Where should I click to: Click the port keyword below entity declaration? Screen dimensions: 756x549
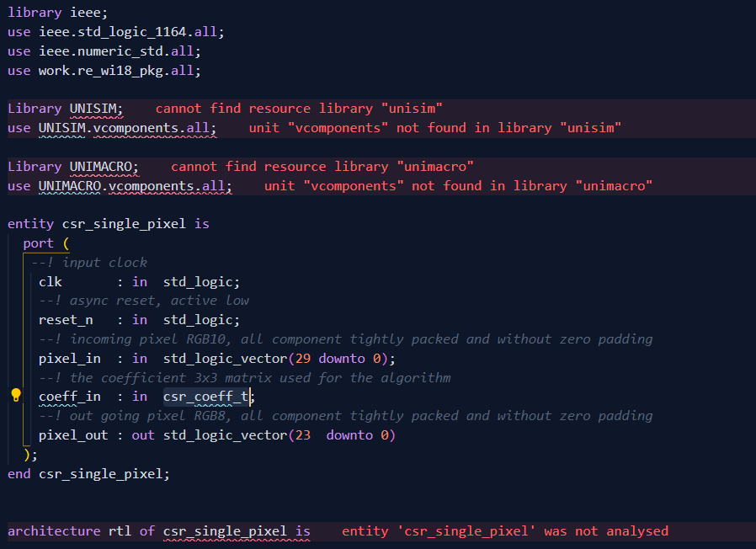pyautogui.click(x=39, y=243)
